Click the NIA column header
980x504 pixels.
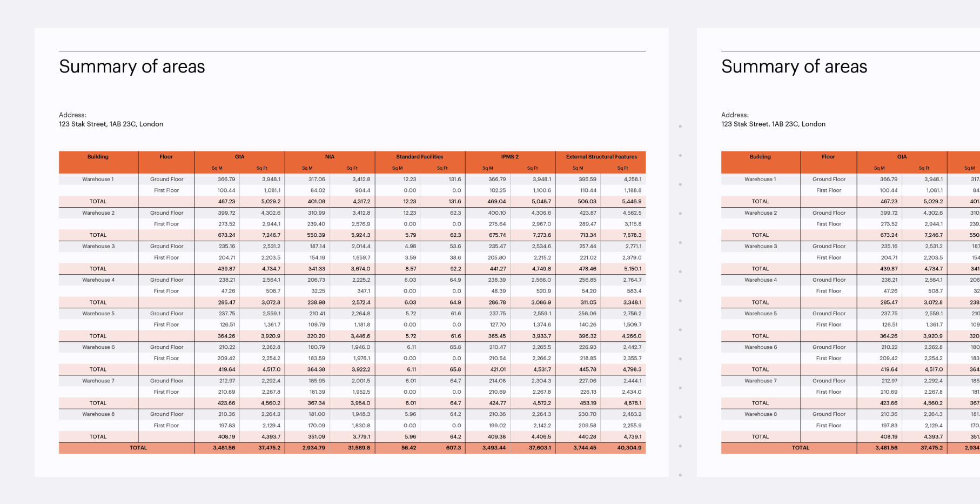pyautogui.click(x=330, y=157)
